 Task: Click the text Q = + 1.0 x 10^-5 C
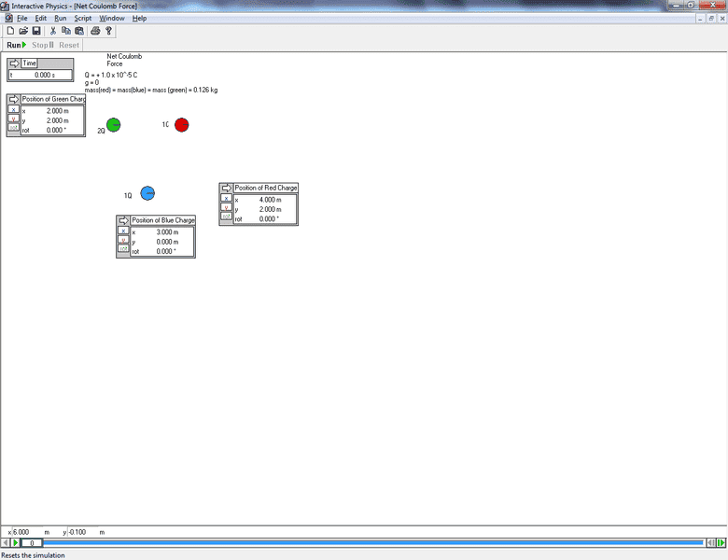111,75
